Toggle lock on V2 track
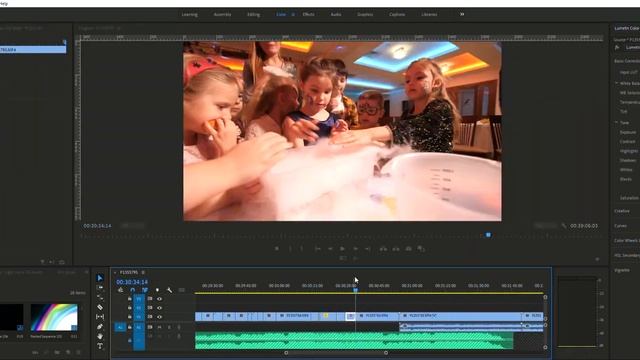 [x=130, y=308]
